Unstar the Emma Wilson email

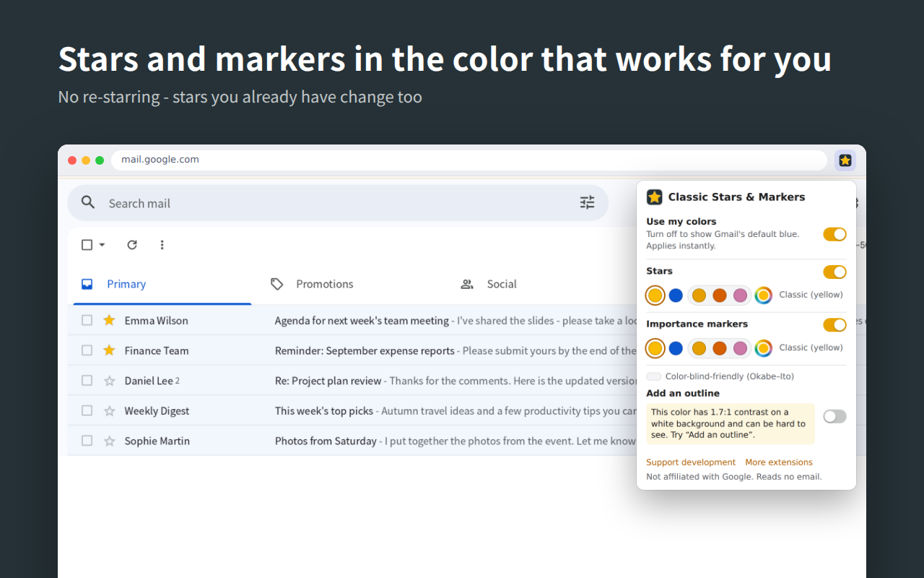point(109,320)
